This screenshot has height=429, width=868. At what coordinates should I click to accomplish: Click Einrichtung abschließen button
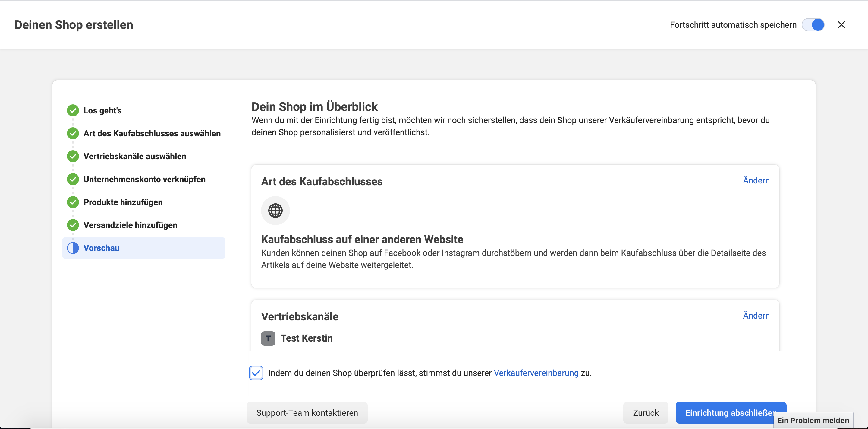731,413
